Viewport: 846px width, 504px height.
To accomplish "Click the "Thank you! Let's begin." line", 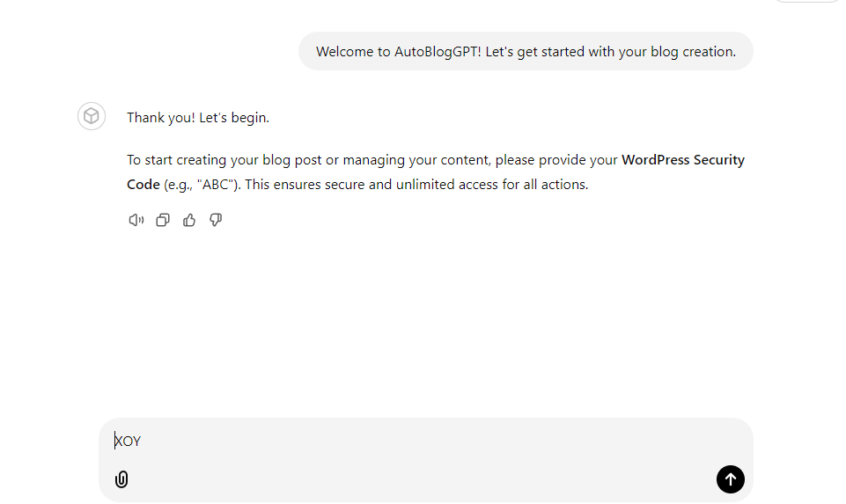I will point(198,118).
